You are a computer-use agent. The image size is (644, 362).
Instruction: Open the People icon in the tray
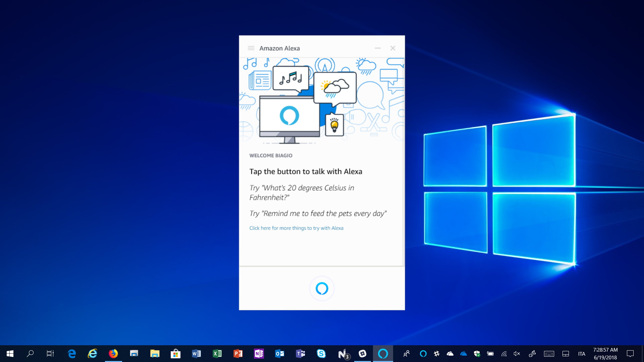click(x=407, y=354)
